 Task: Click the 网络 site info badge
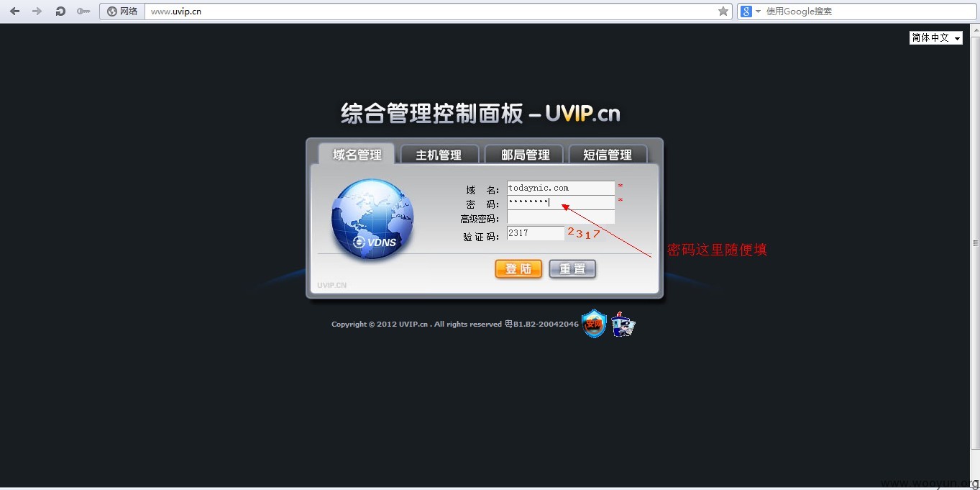point(122,11)
